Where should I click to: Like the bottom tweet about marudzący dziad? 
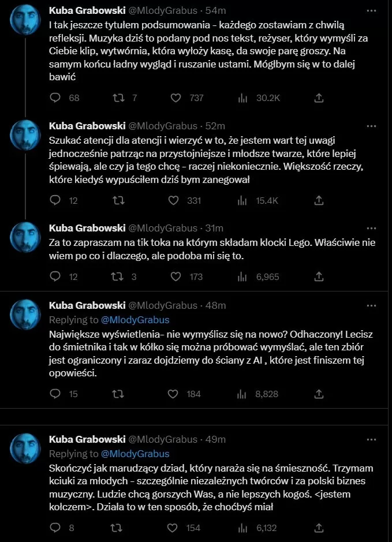173,528
